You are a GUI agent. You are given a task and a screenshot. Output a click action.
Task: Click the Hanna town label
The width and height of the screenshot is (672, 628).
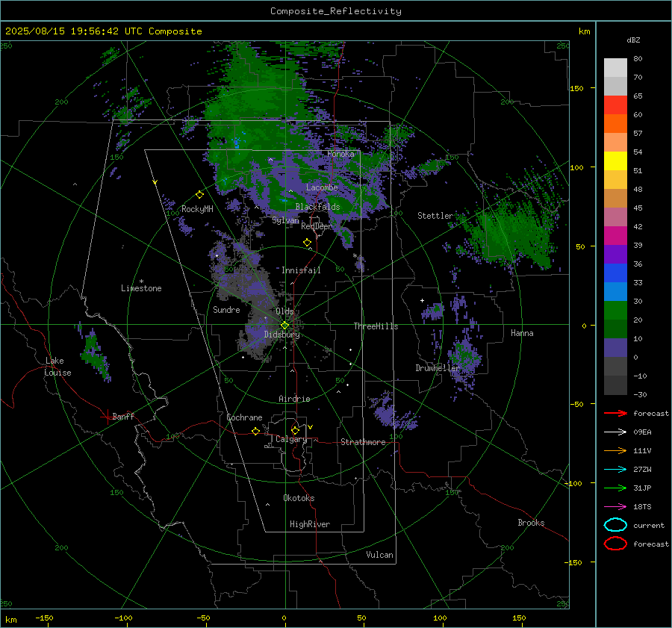(x=522, y=333)
